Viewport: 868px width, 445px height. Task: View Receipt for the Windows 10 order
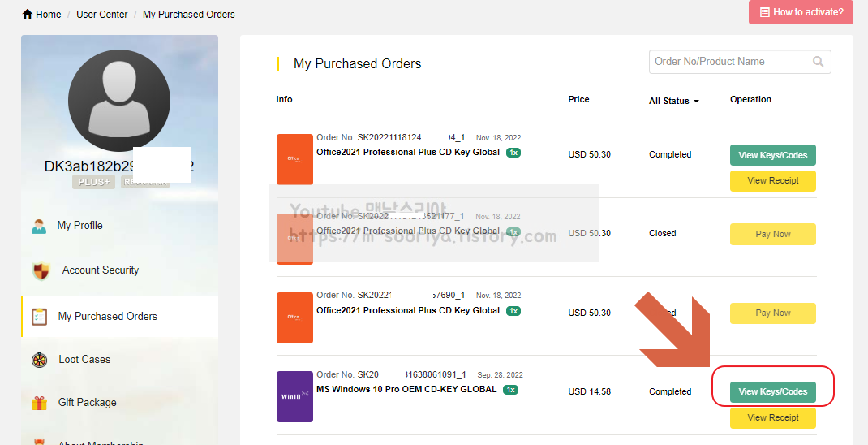(x=773, y=418)
